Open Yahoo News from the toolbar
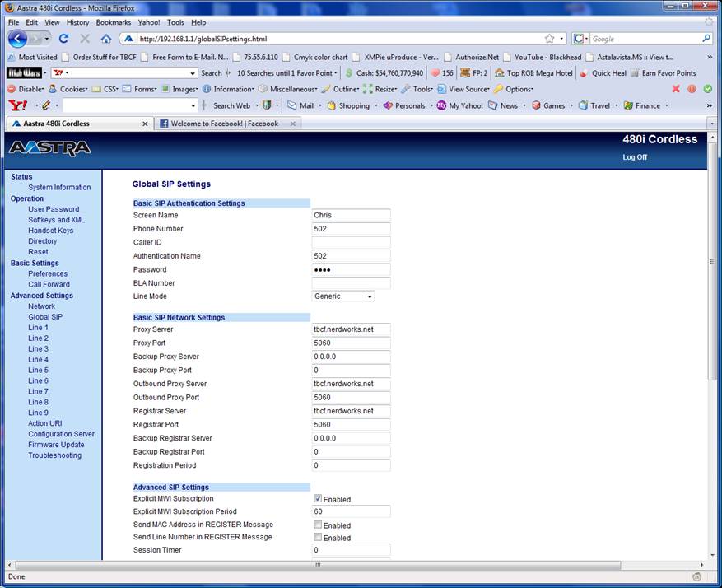 [503, 105]
